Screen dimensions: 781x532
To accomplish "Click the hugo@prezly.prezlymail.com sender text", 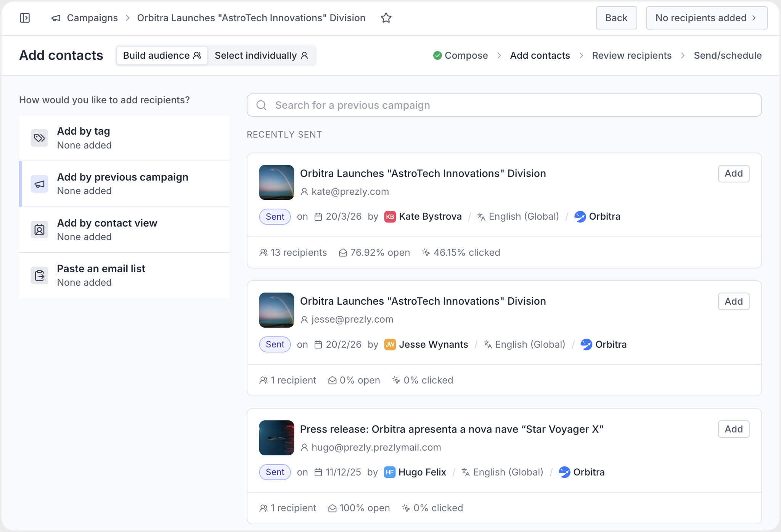I will 376,447.
